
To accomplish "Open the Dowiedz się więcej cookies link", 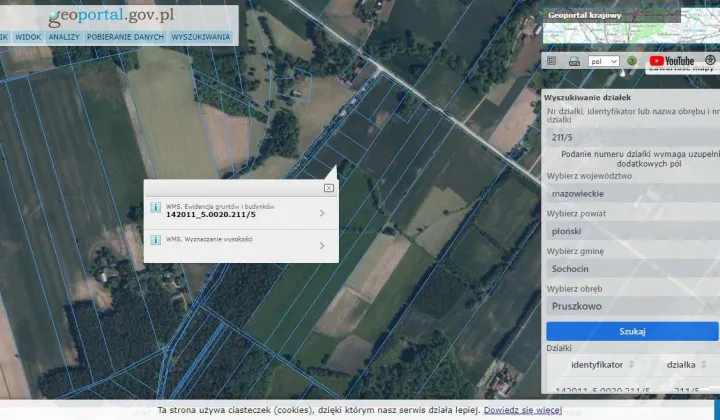I will [523, 410].
